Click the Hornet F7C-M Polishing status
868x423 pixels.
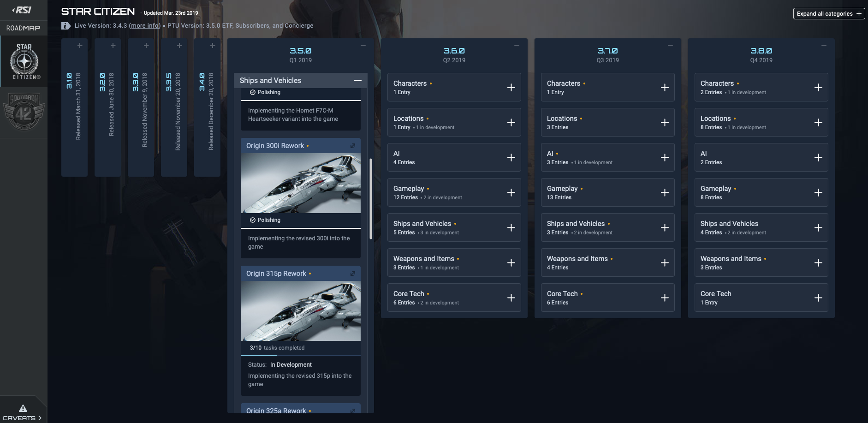coord(265,92)
